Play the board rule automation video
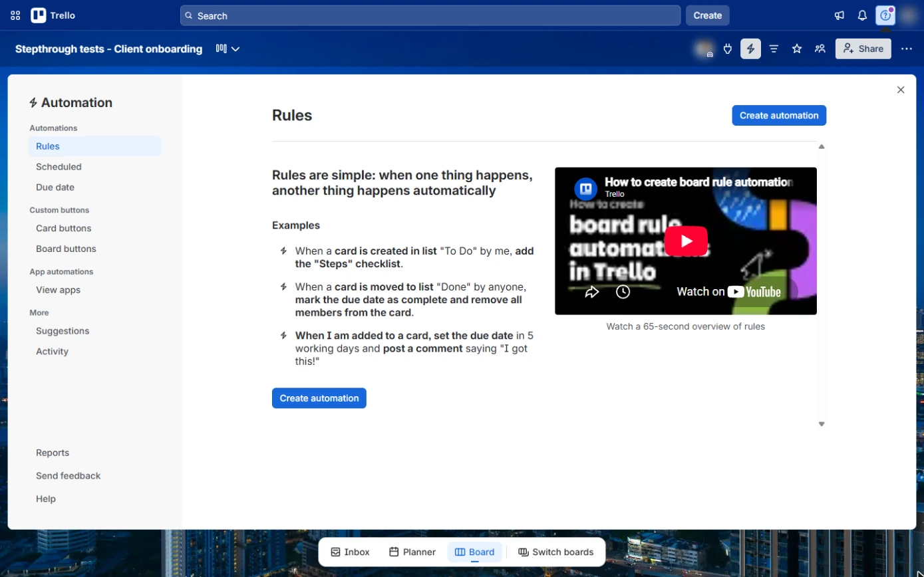The height and width of the screenshot is (577, 924). 686,241
